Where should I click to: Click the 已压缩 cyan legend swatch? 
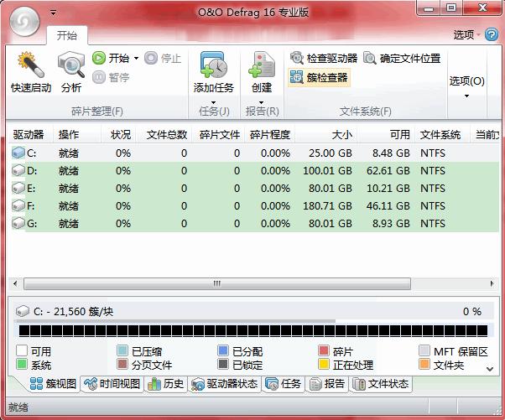122,350
